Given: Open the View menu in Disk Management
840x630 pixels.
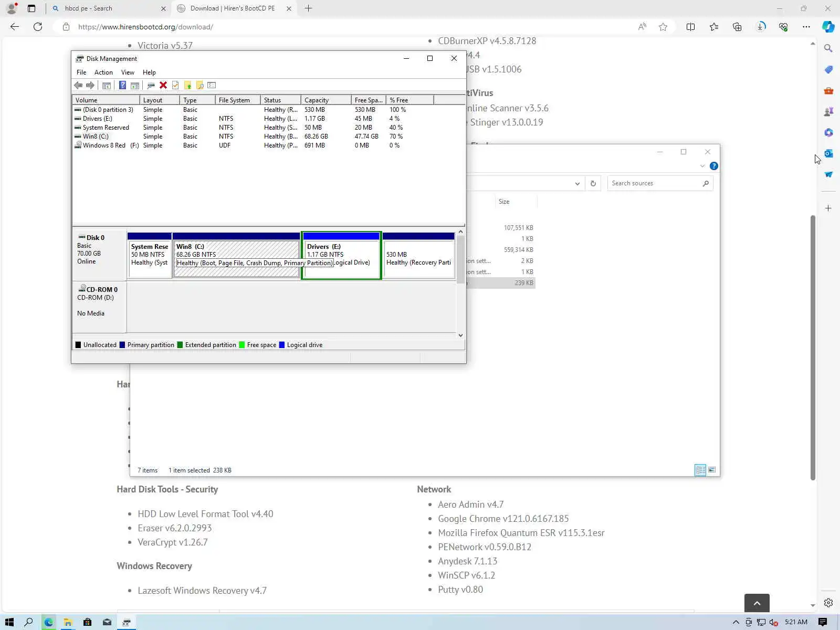Looking at the screenshot, I should [128, 72].
